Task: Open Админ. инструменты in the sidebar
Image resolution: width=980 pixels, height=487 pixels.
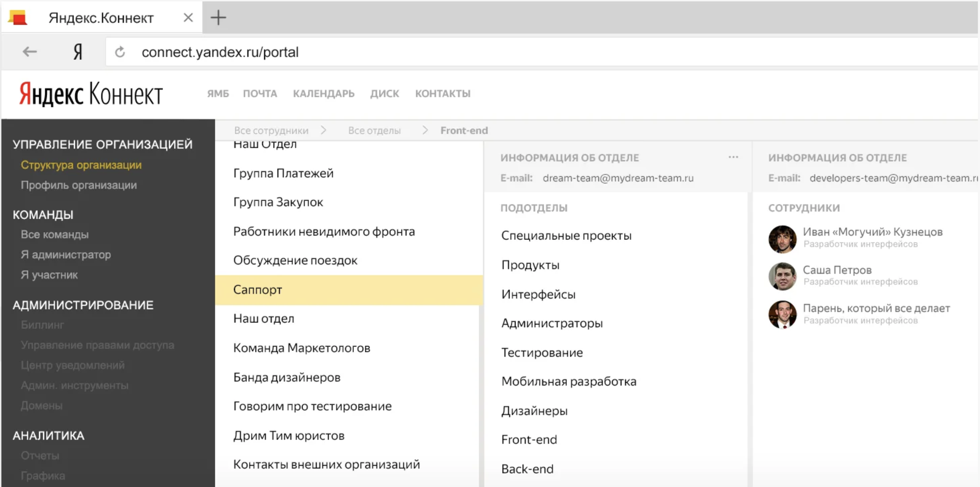Action: pos(74,385)
